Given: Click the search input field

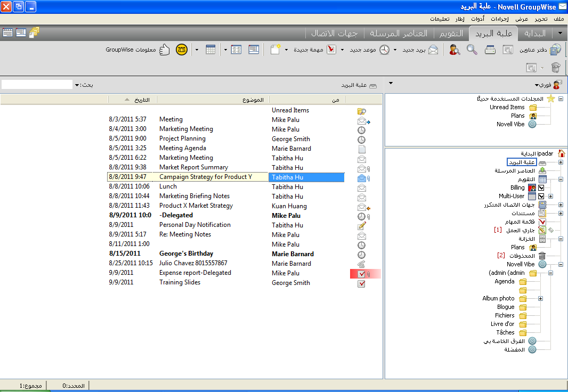Looking at the screenshot, I should (x=37, y=85).
